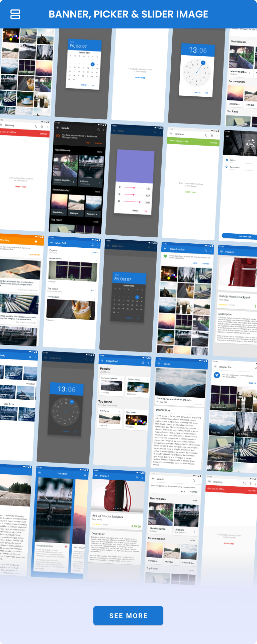Open hamburger menu in Snap Card screen

tap(102, 361)
